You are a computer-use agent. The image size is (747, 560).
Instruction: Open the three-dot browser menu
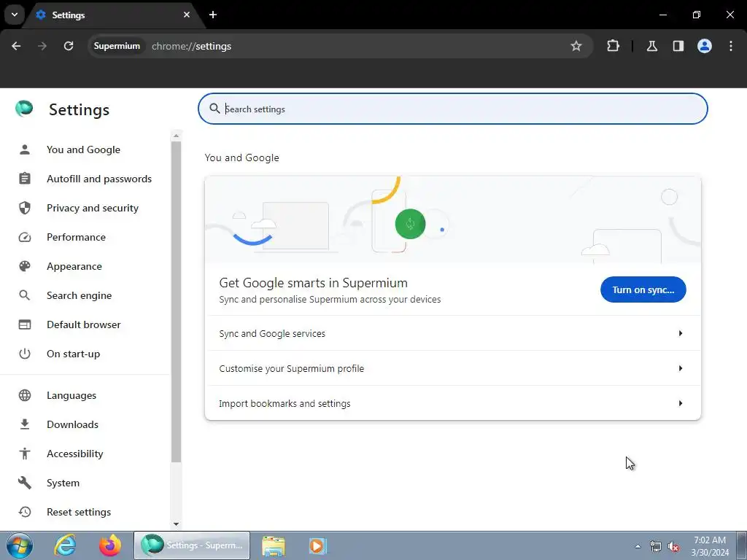click(x=731, y=46)
